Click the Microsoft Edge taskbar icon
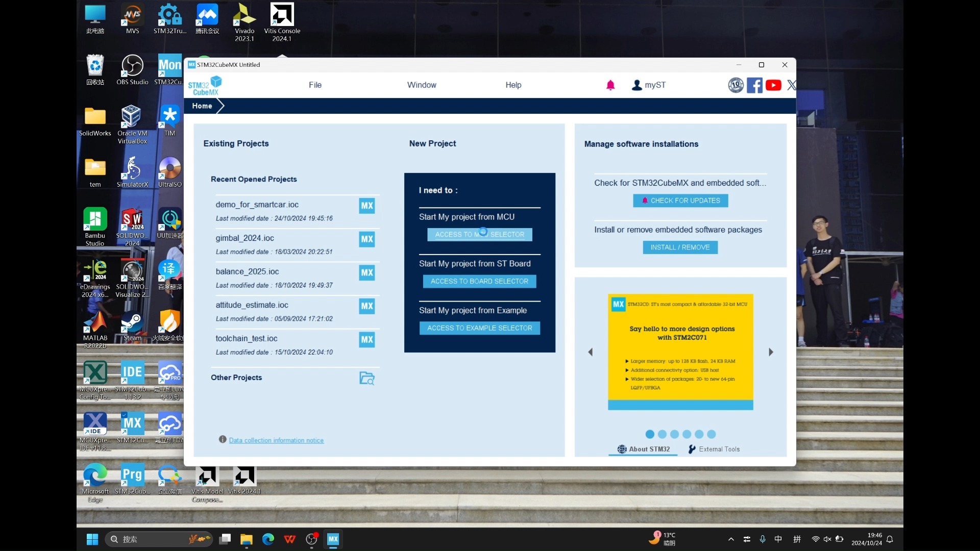This screenshot has width=980, height=551. (268, 539)
